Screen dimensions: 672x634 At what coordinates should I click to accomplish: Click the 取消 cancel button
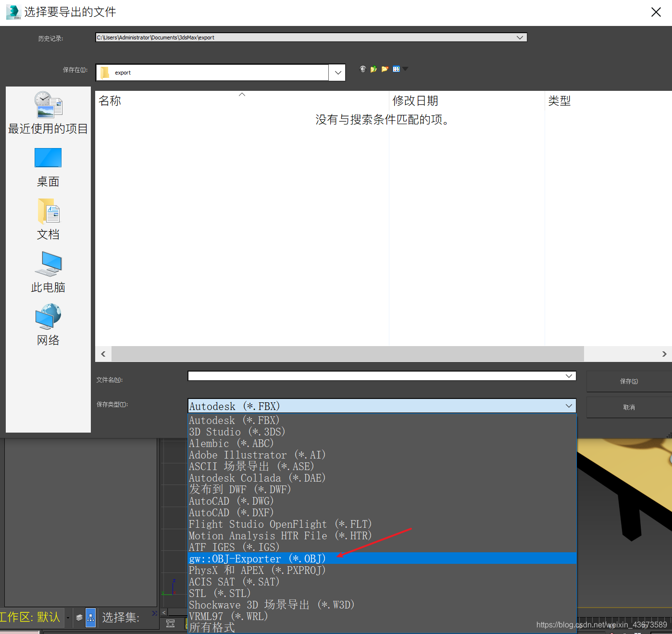pyautogui.click(x=629, y=407)
